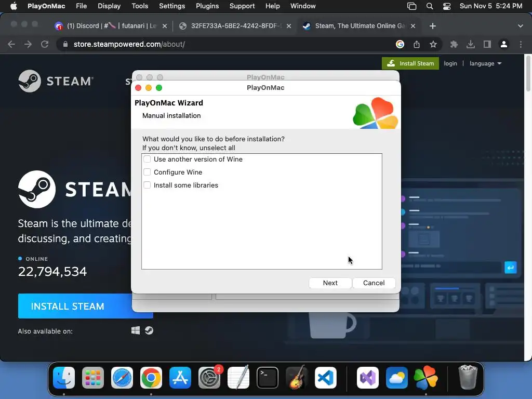Expand the Chrome tab search chevron

point(521,26)
